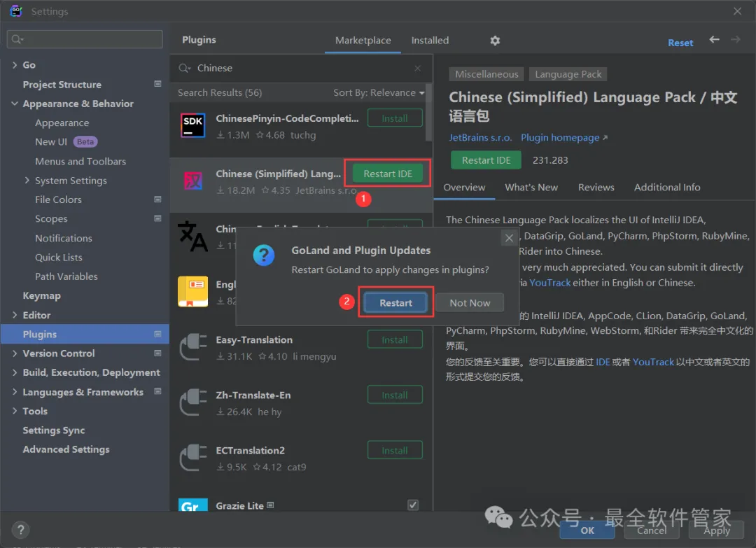Expand Version Control settings node

15,353
